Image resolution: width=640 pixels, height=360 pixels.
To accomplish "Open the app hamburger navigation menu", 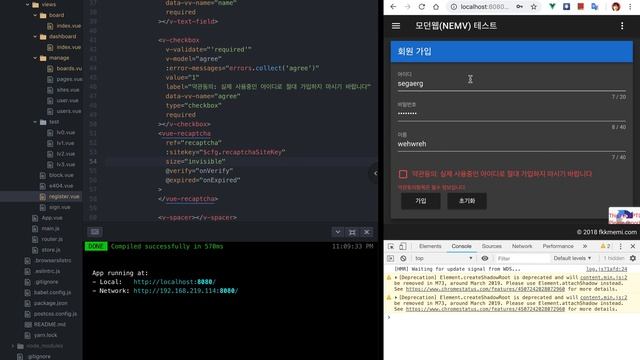I will (396, 26).
